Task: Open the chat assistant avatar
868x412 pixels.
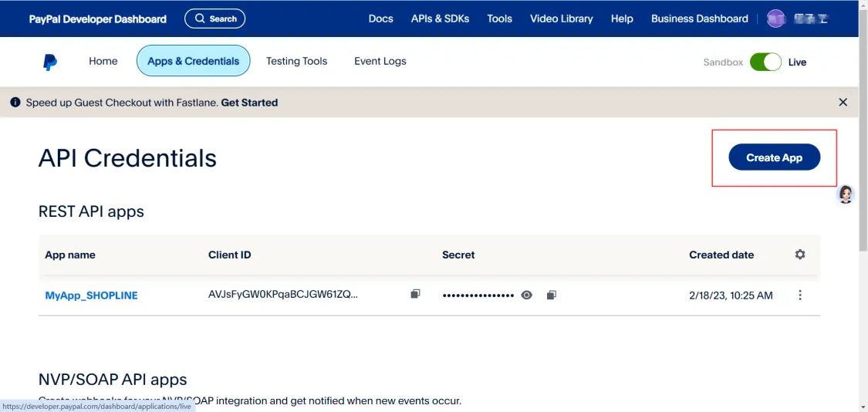Action: pos(846,194)
